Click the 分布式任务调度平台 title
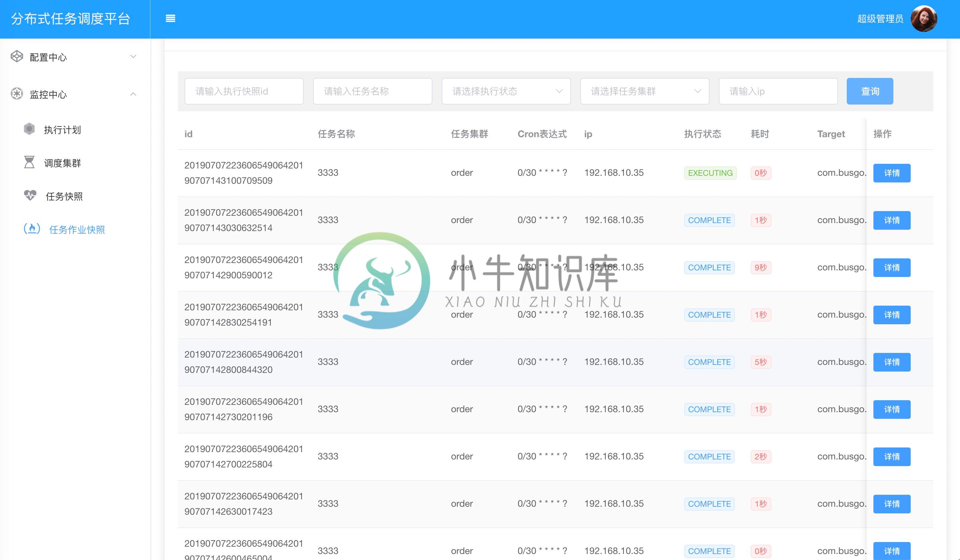Screen dimensions: 960x560 coord(71,19)
